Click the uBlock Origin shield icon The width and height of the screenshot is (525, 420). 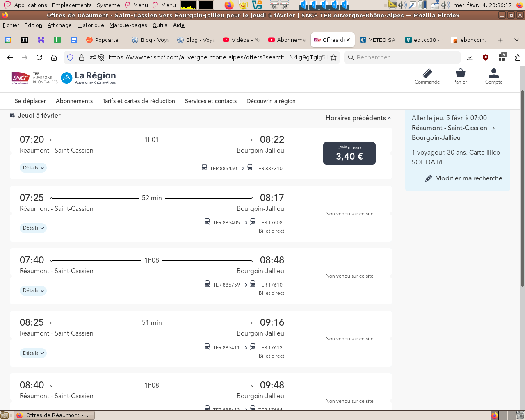click(x=486, y=57)
